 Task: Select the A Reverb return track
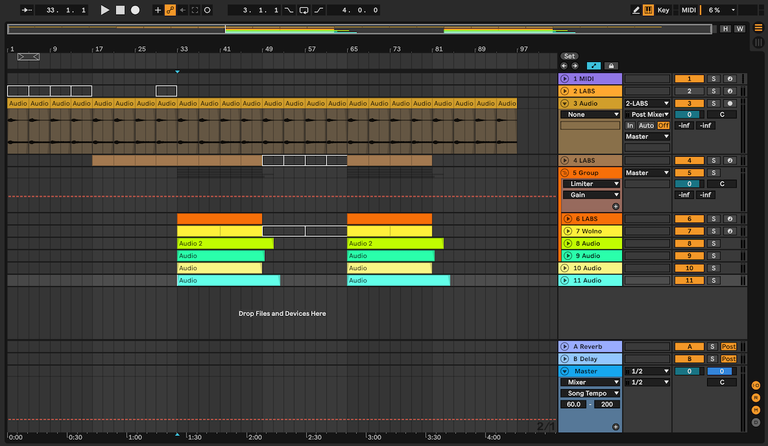pos(590,347)
